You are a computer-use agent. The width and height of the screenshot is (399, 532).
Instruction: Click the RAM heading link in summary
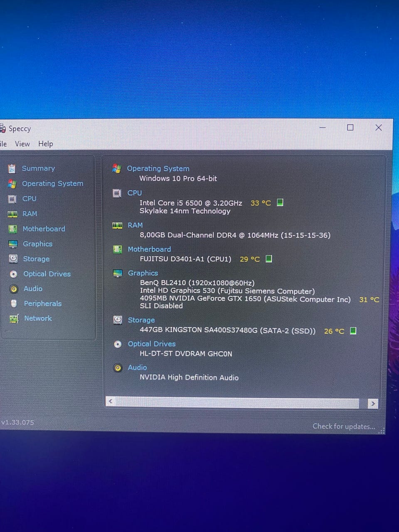(135, 225)
